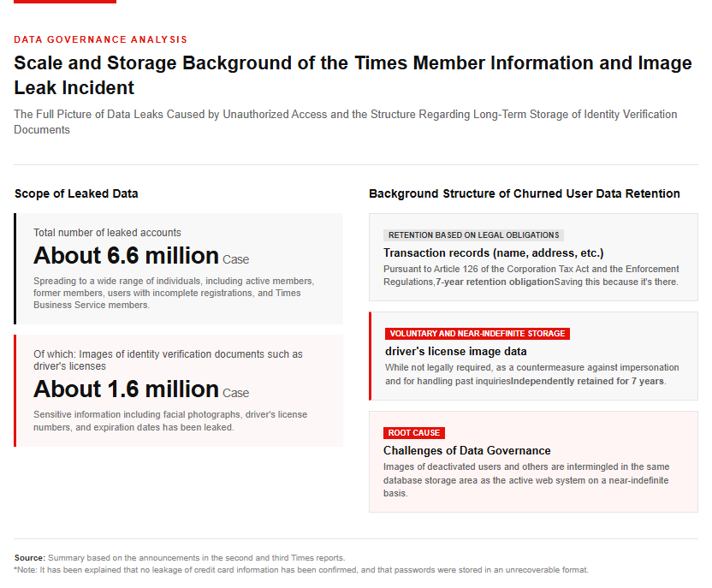The image size is (712, 588).
Task: Select the "driver's license image data" title
Action: click(x=456, y=352)
